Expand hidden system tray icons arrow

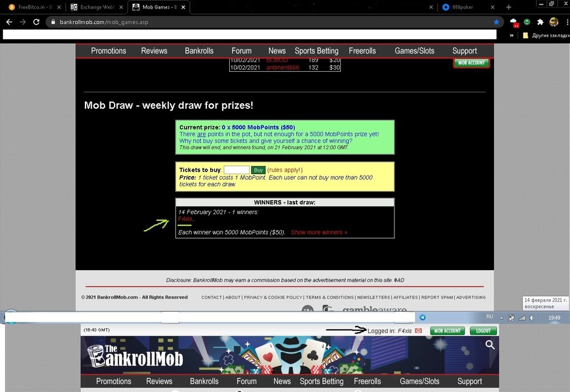[x=502, y=318]
